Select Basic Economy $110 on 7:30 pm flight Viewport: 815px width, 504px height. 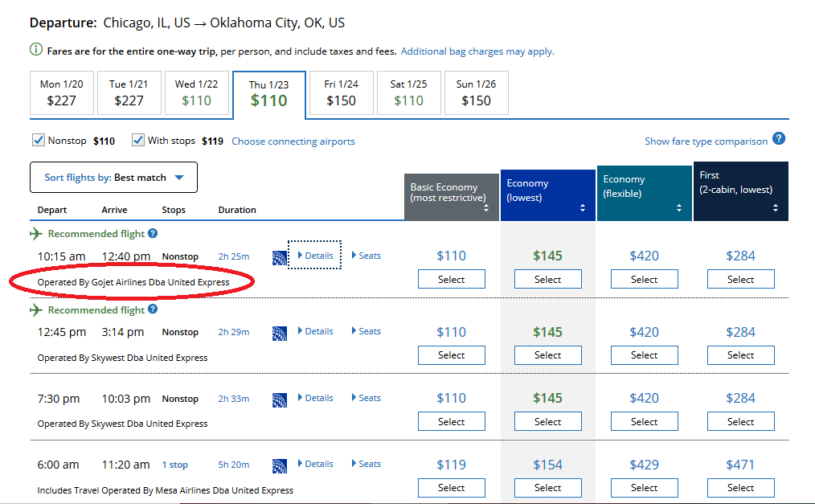[451, 421]
